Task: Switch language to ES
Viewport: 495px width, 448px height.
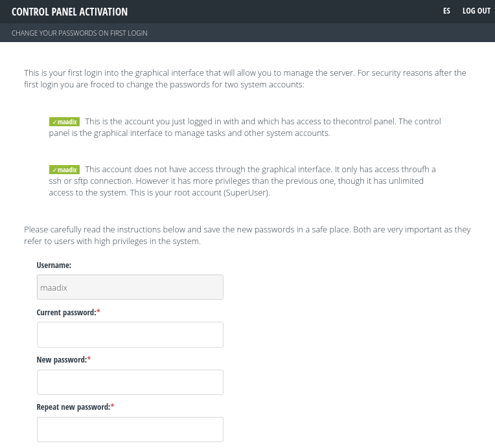Action: point(446,11)
